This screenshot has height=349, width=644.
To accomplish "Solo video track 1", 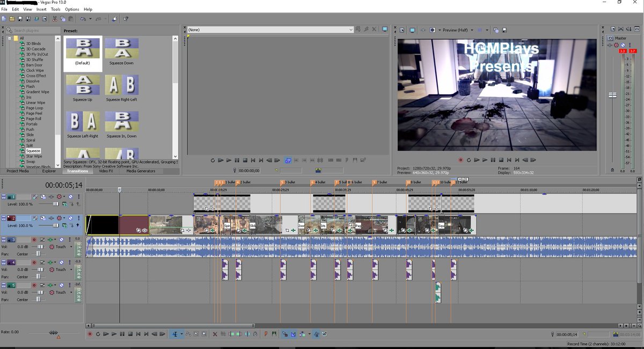I will pyautogui.click(x=79, y=197).
